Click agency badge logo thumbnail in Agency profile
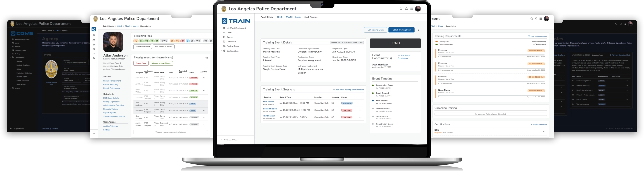Screen dimensions: 644x172 click(x=51, y=69)
